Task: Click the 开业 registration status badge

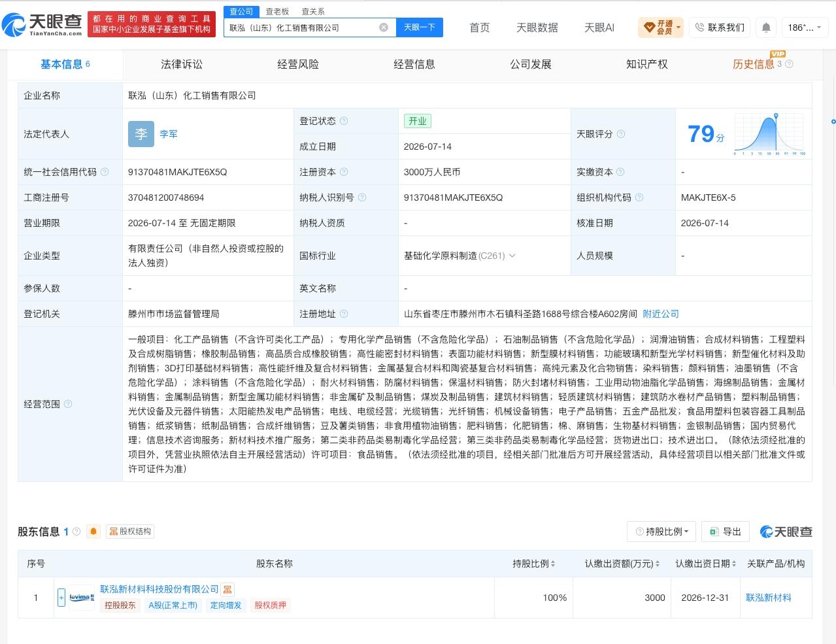Action: click(x=418, y=121)
